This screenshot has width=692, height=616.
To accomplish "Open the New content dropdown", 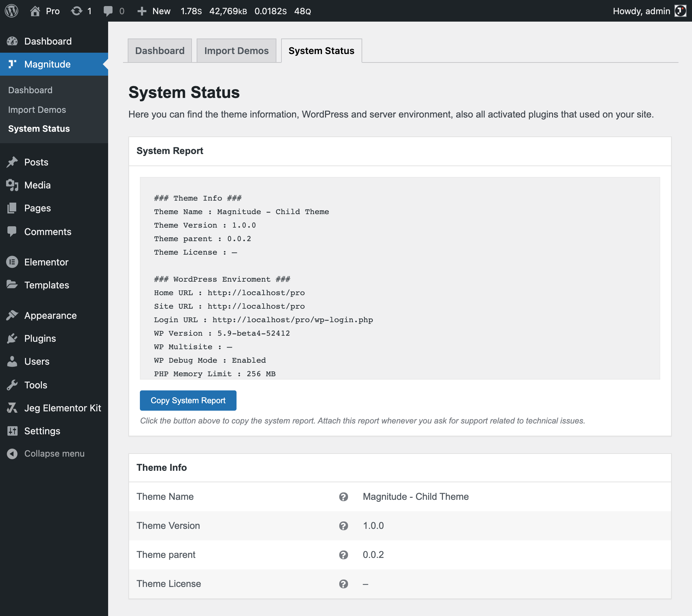I will 154,11.
